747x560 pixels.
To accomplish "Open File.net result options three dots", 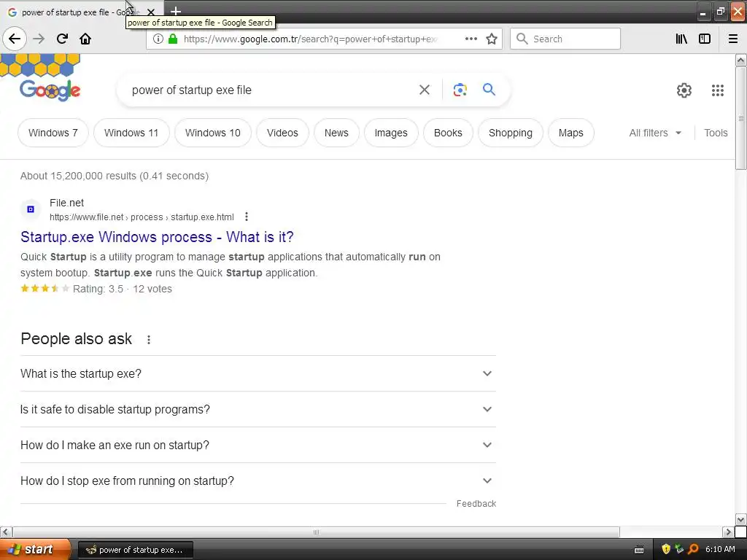I will [247, 217].
